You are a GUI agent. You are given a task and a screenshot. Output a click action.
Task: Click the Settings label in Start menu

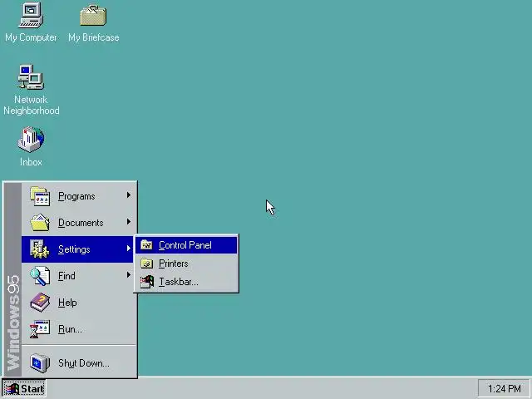(x=74, y=249)
